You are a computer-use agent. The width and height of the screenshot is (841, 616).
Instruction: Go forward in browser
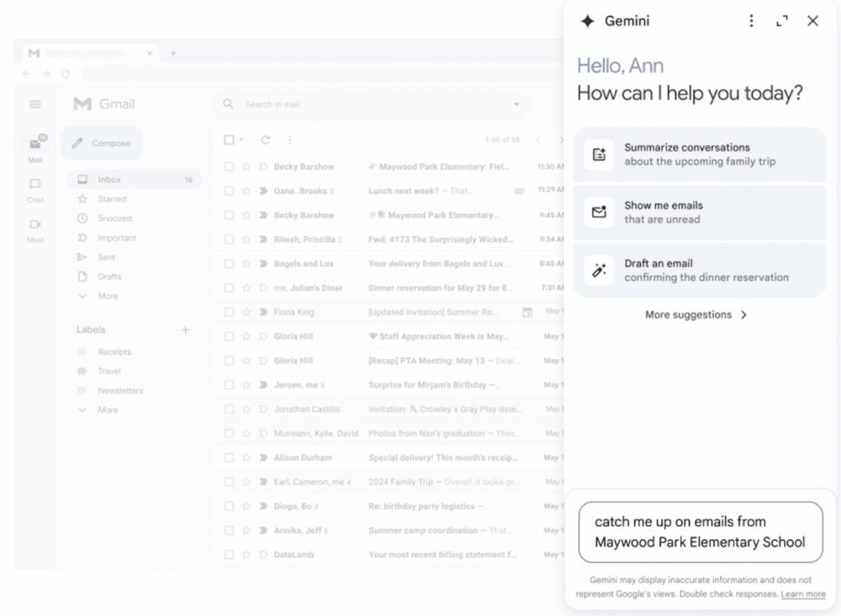[46, 73]
